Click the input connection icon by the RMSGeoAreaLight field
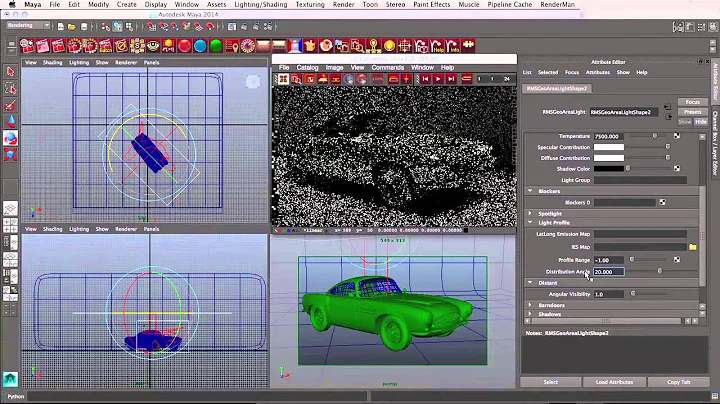The width and height of the screenshot is (720, 404). pyautogui.click(x=667, y=107)
